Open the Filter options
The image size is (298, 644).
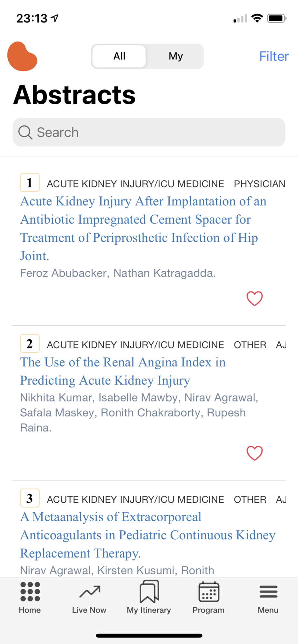pyautogui.click(x=274, y=56)
